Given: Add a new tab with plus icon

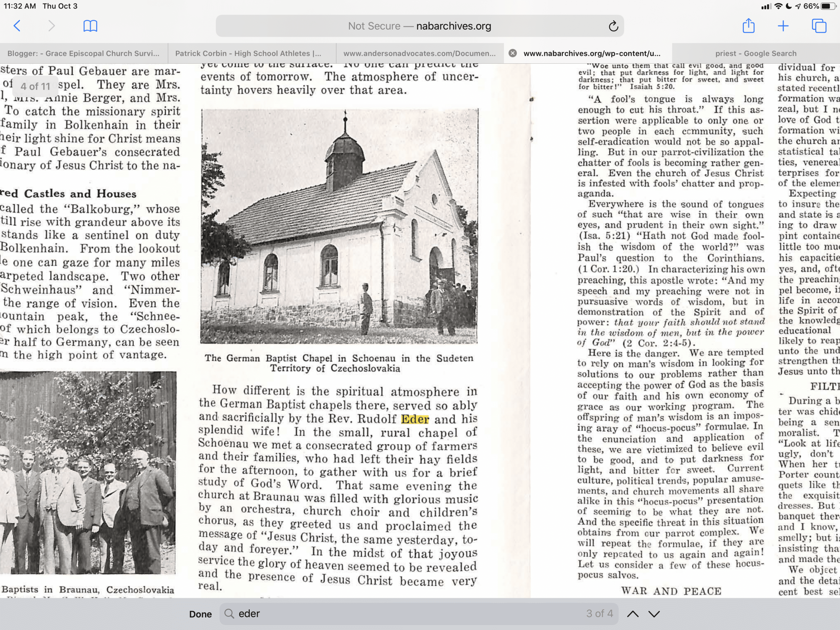Looking at the screenshot, I should pos(783,26).
